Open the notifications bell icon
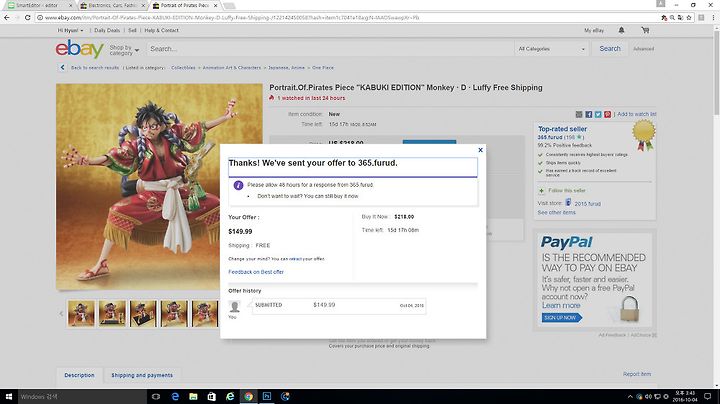Screen dimensions: 720x404 coord(621,30)
